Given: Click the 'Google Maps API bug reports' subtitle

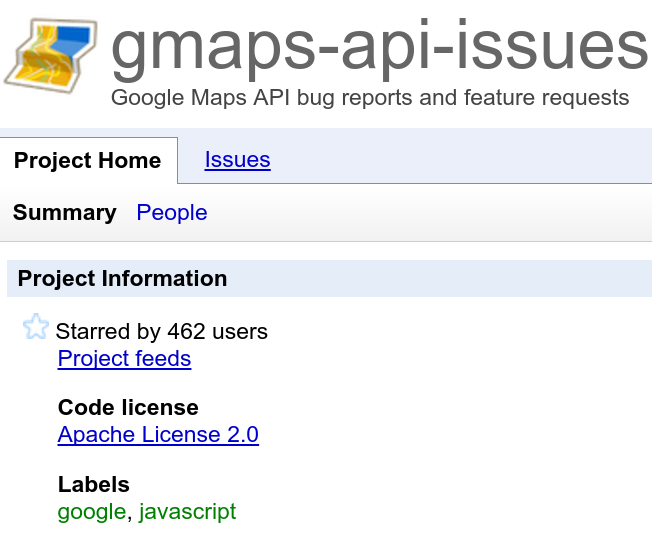Looking at the screenshot, I should click(x=370, y=98).
